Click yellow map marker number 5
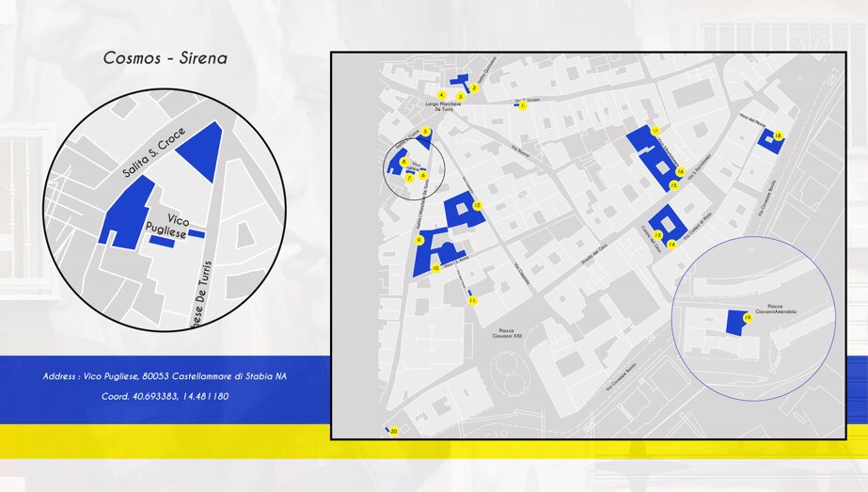 point(425,132)
